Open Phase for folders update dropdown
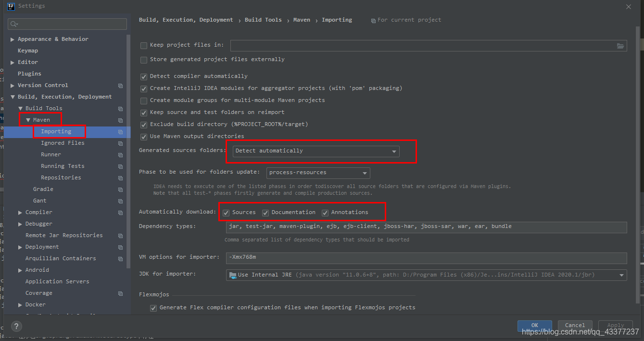This screenshot has width=644, height=341. coord(318,173)
